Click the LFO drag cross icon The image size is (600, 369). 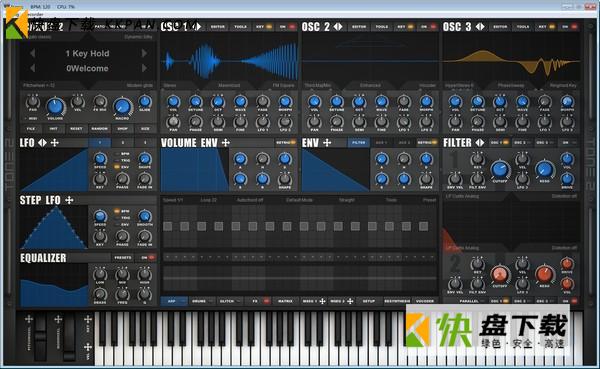(x=55, y=143)
